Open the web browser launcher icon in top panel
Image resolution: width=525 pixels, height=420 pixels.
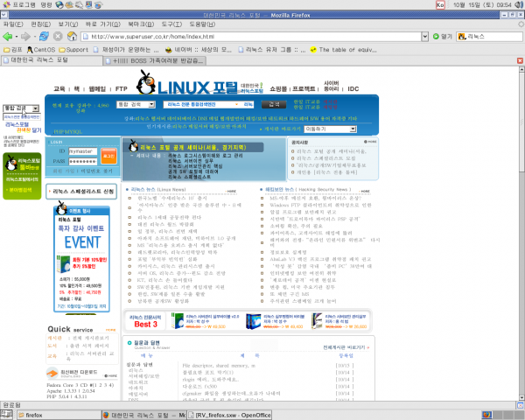(x=59, y=4)
